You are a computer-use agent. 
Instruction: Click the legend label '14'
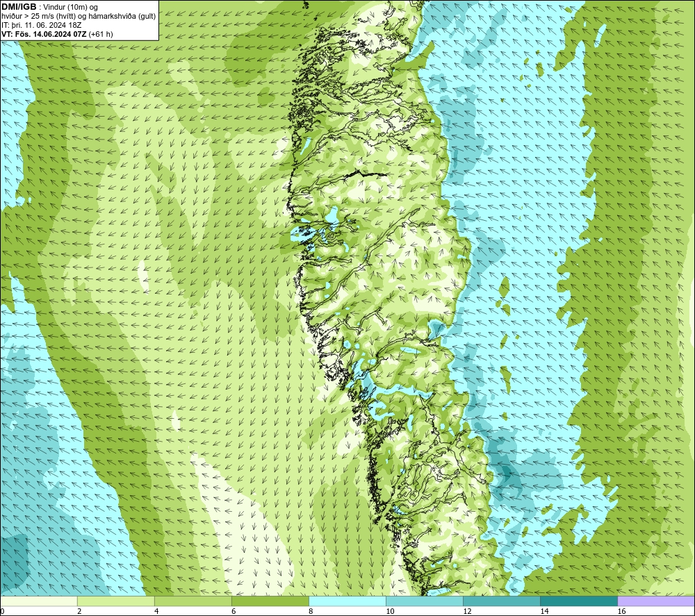[544, 611]
